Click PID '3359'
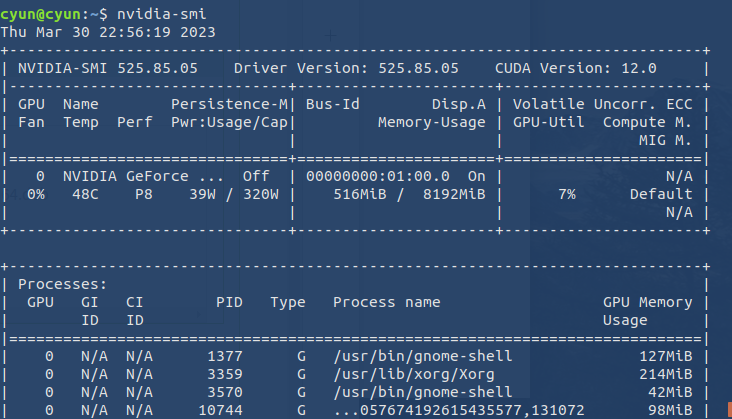732x419 pixels. (x=225, y=374)
